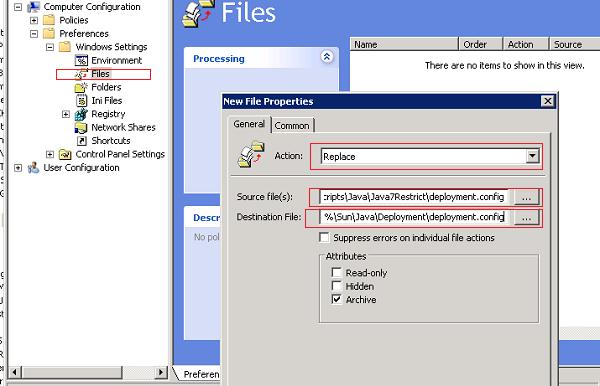The image size is (600, 386).
Task: Enable Suppress errors on individual file actions
Action: [324, 238]
